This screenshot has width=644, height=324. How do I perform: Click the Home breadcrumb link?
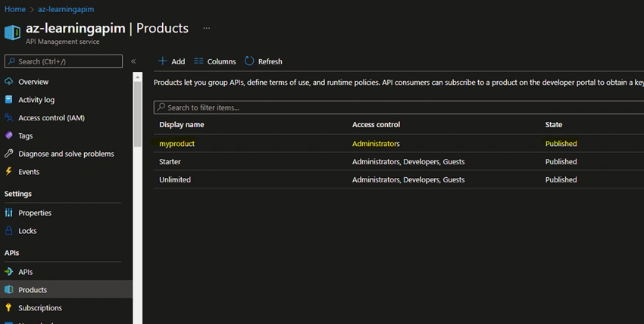(x=15, y=9)
